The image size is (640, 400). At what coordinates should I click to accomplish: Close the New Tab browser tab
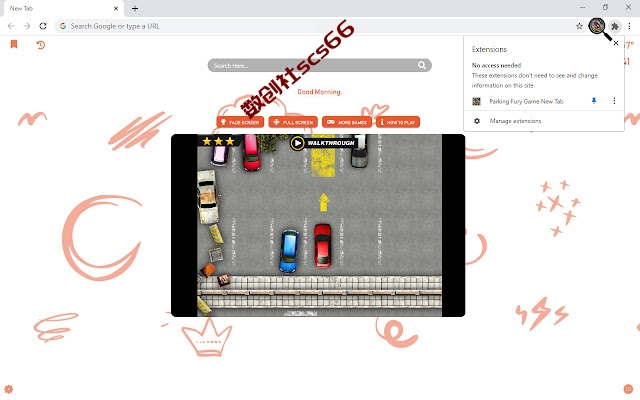pyautogui.click(x=116, y=8)
